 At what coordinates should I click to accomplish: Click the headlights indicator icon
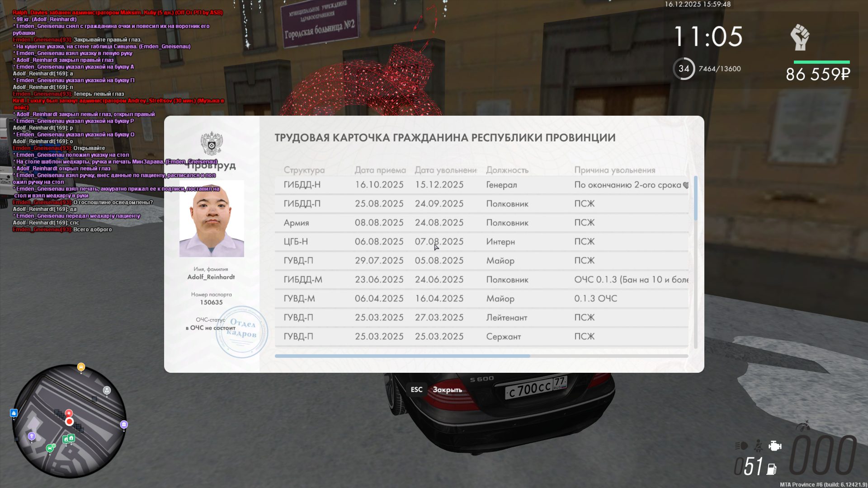click(741, 446)
